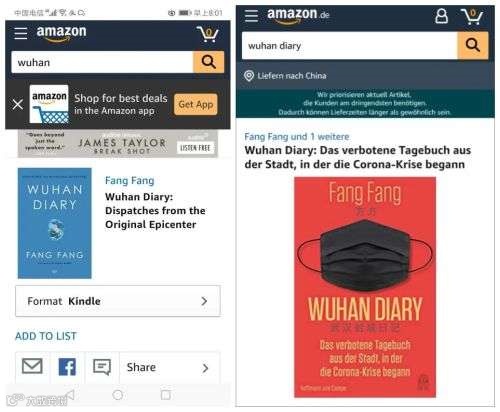Open the shopping cart on amazon.de

pos(472,16)
